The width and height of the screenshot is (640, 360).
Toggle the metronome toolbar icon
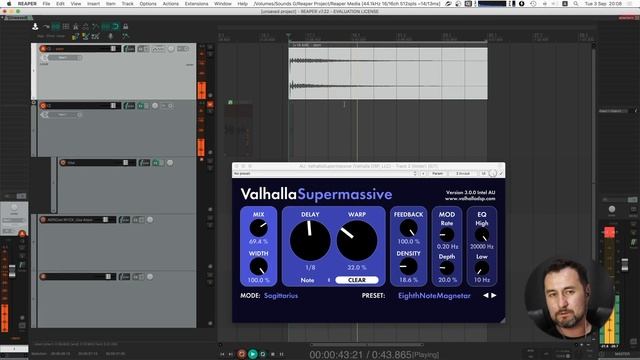76,27
